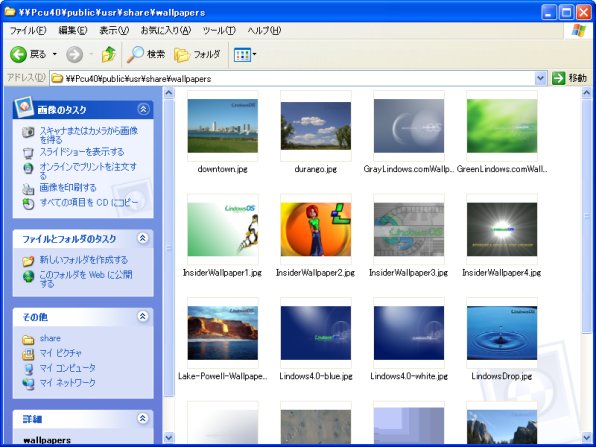Click the task pane scrollbar up arrow
Image resolution: width=596 pixels, height=447 pixels.
click(169, 92)
